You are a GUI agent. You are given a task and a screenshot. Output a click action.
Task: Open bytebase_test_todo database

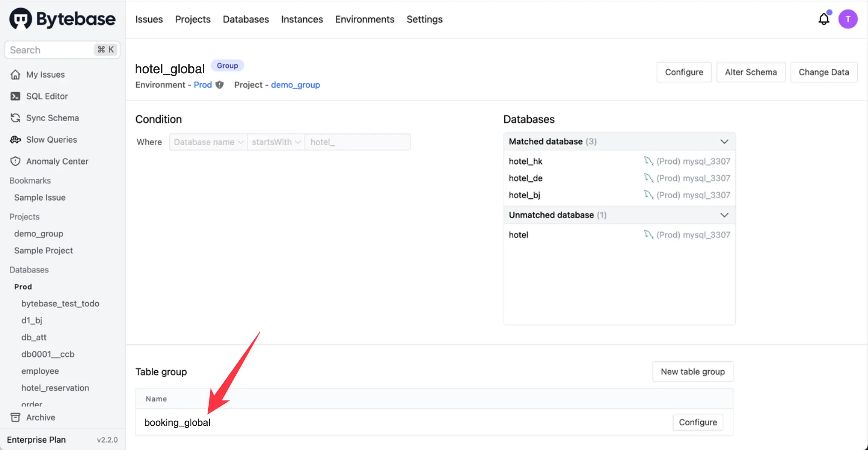pos(60,303)
